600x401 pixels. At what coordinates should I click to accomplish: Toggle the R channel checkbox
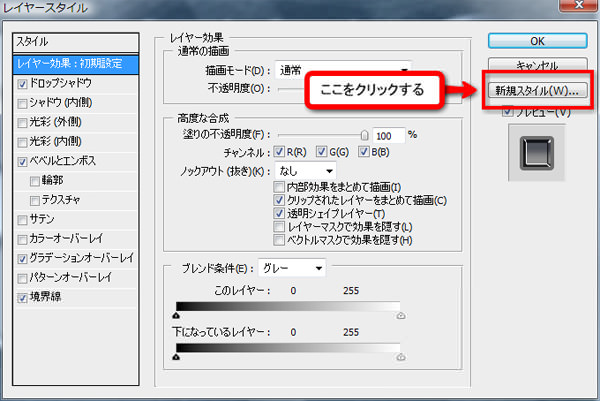click(278, 152)
